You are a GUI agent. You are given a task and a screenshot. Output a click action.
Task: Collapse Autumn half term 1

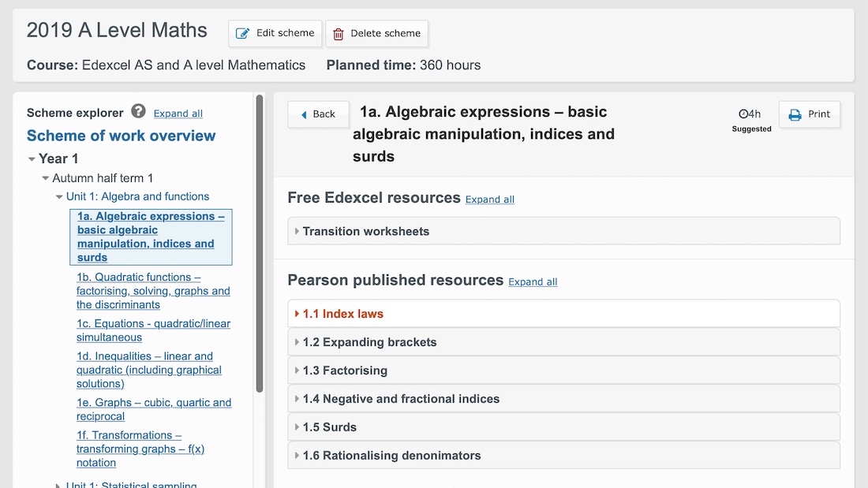[x=46, y=178]
